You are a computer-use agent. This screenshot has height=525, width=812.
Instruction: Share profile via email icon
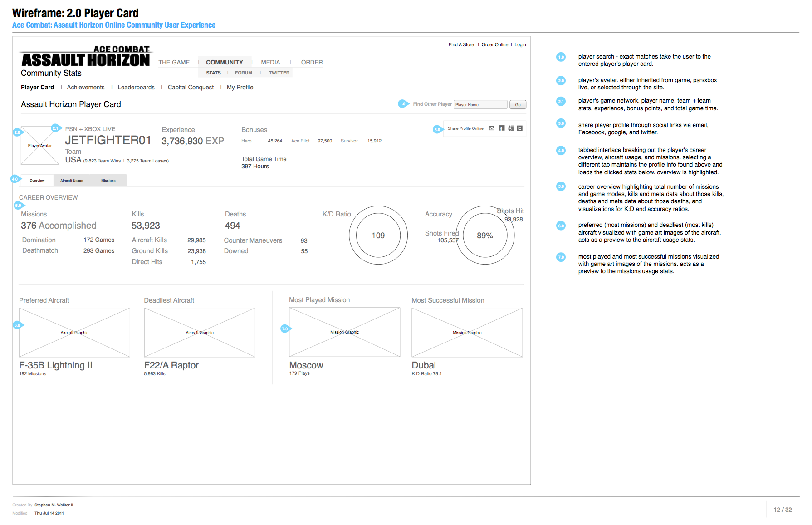pos(492,128)
